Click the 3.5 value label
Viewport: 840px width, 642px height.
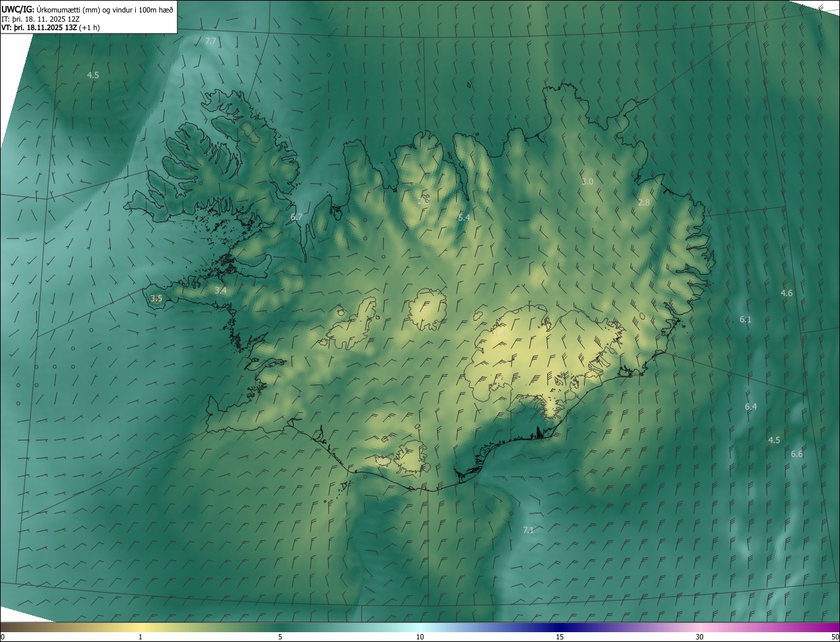tap(156, 298)
